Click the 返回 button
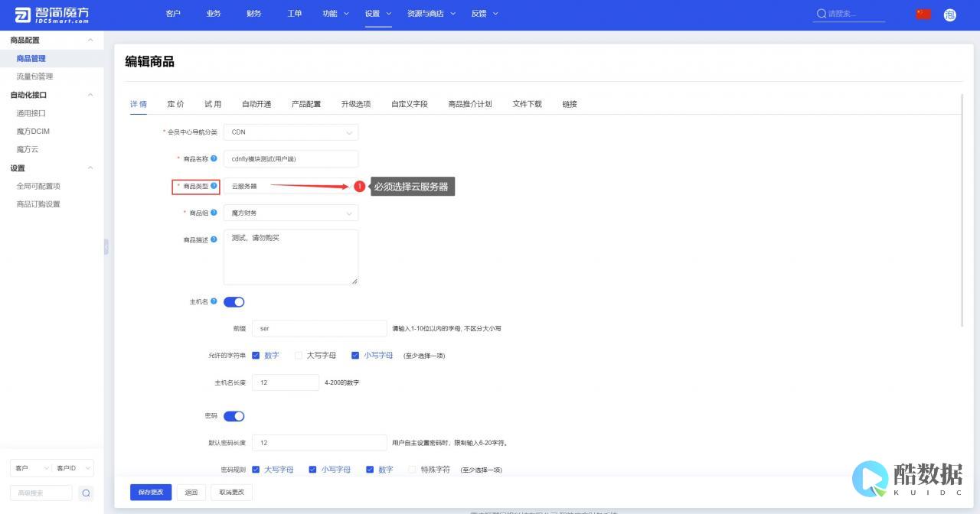980x514 pixels. (x=191, y=493)
